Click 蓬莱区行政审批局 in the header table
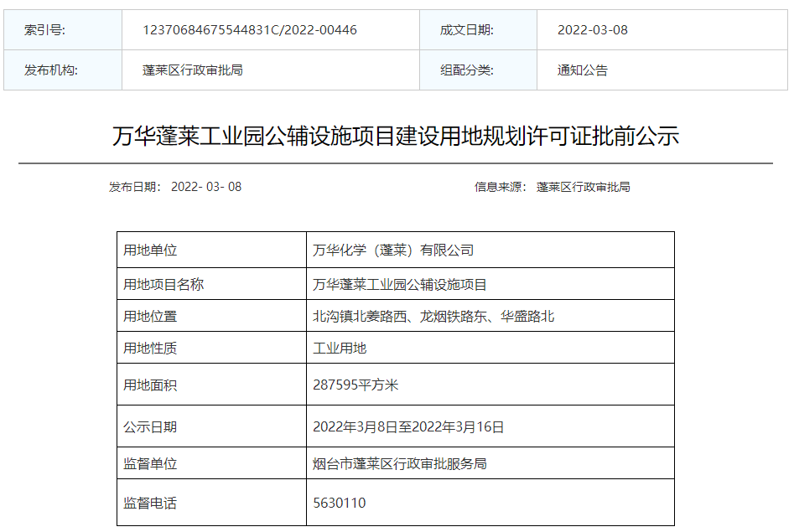The image size is (794, 532). point(193,70)
